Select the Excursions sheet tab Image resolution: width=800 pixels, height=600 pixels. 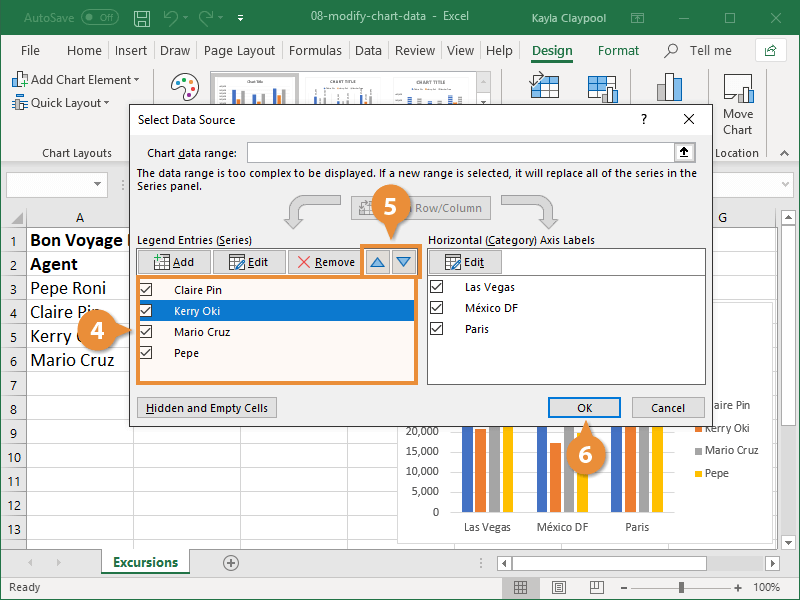[x=144, y=562]
